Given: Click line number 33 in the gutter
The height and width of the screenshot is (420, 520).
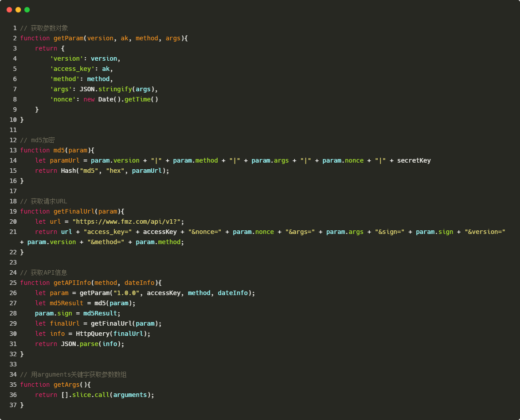Looking at the screenshot, I should [13, 365].
